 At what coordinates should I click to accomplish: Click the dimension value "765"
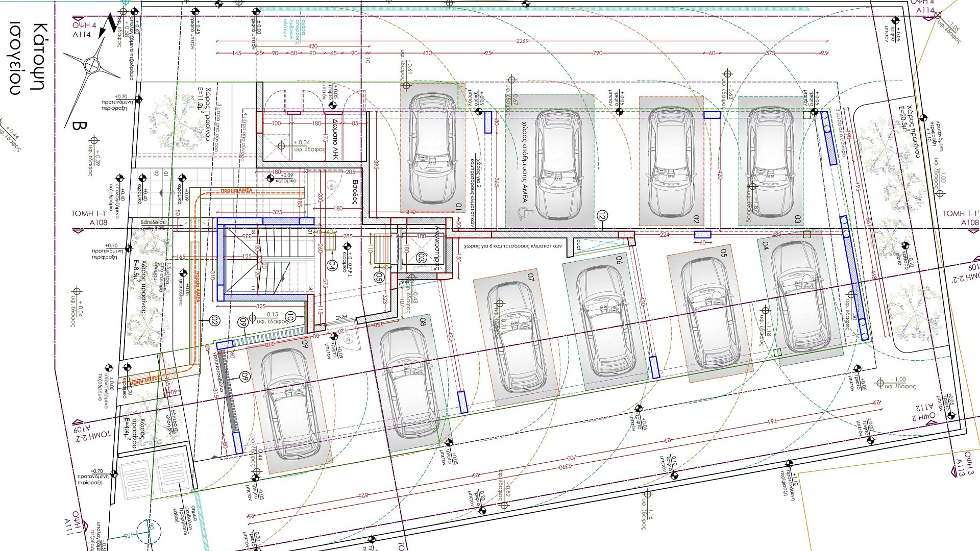(x=772, y=422)
